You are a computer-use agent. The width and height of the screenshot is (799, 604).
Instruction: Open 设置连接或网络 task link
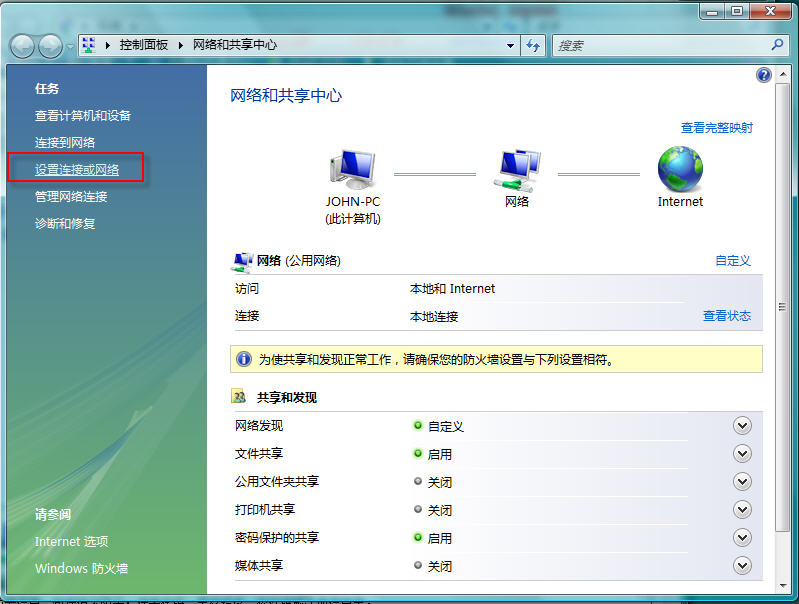coord(76,170)
